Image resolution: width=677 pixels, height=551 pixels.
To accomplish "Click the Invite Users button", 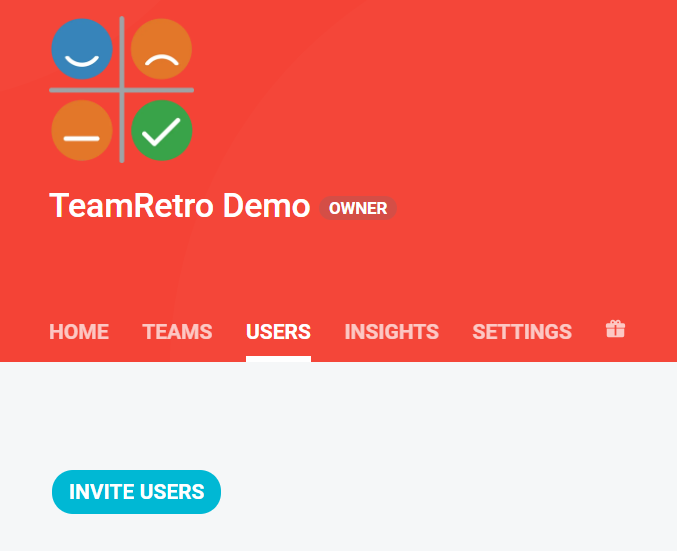I will tap(136, 492).
